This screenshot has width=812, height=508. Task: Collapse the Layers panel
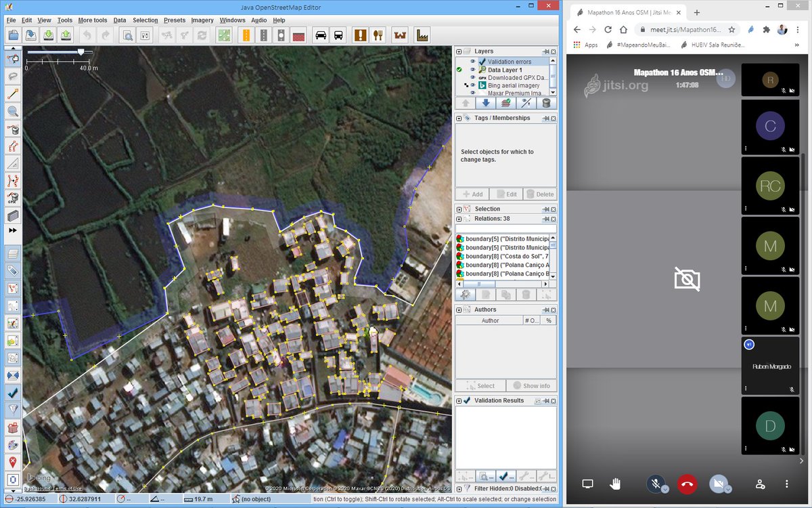click(458, 51)
